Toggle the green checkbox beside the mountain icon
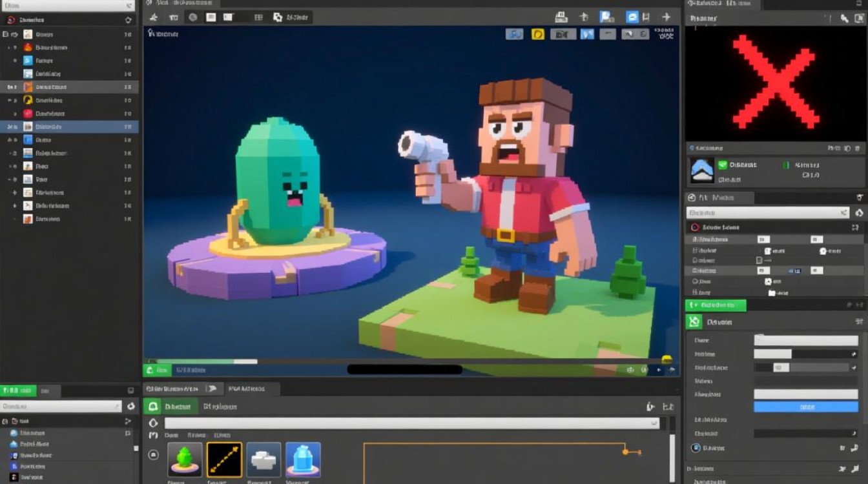868x484 pixels. coord(723,165)
